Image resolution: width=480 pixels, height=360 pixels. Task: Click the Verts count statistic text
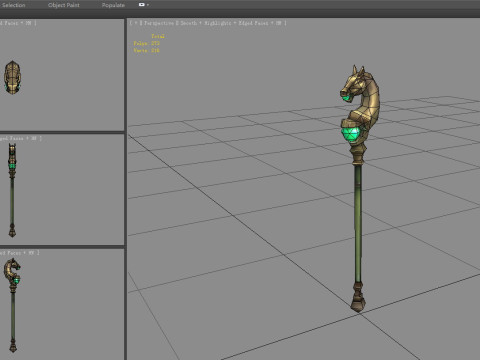pos(147,50)
